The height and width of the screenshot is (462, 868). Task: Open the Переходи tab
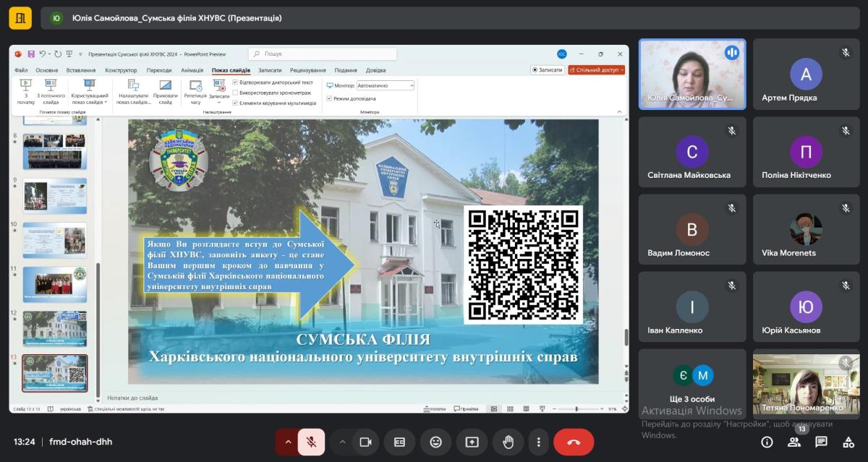159,70
